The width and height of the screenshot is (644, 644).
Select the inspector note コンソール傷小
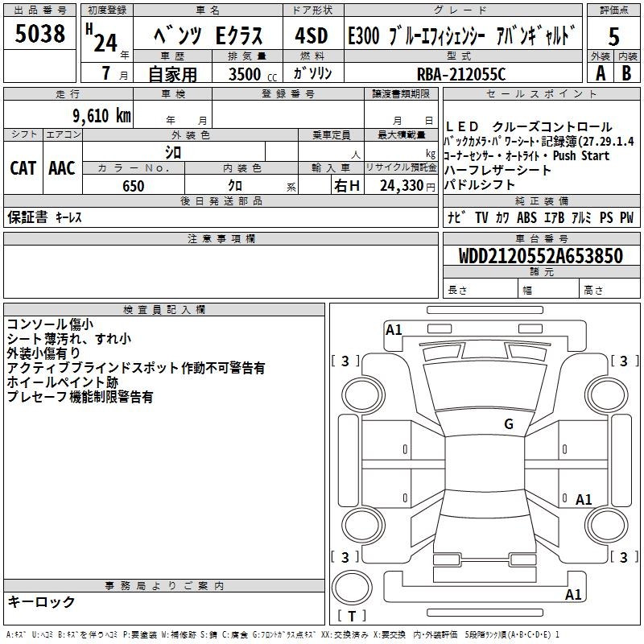pyautogui.click(x=50, y=324)
